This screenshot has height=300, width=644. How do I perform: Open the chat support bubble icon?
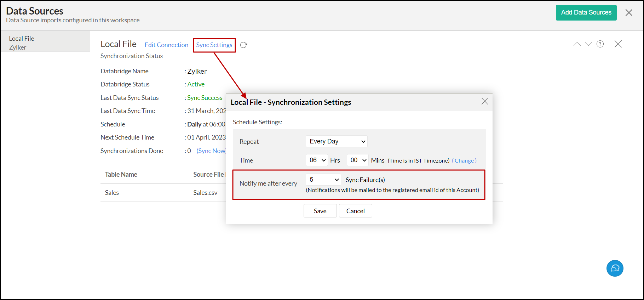pos(615,268)
